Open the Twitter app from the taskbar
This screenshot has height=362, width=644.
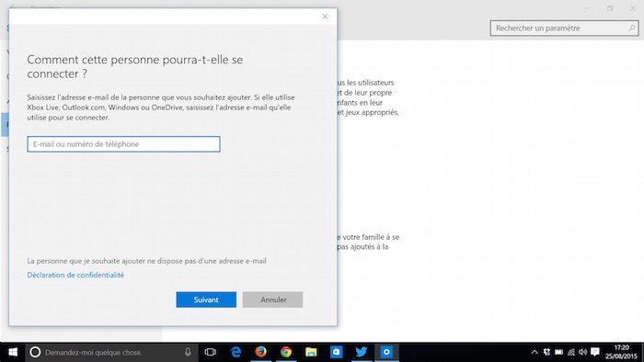[361, 352]
